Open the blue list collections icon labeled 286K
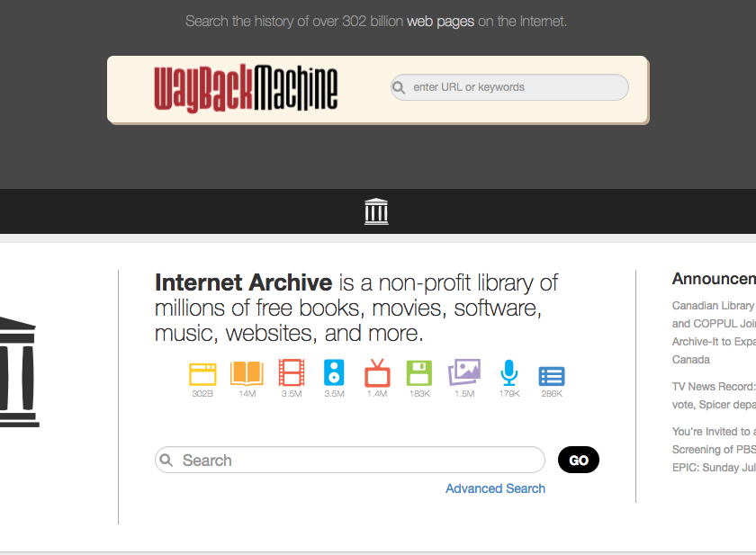This screenshot has width=756, height=555. point(552,376)
